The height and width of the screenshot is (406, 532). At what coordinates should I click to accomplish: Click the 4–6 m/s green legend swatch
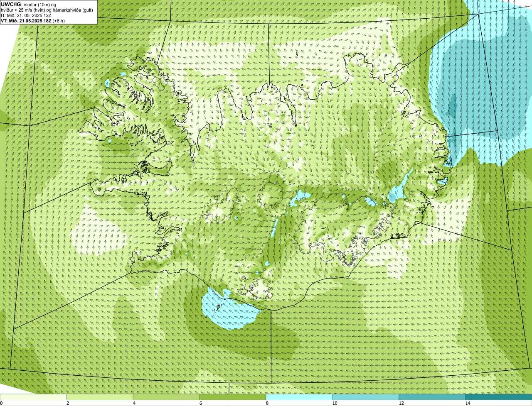[x=166, y=397]
